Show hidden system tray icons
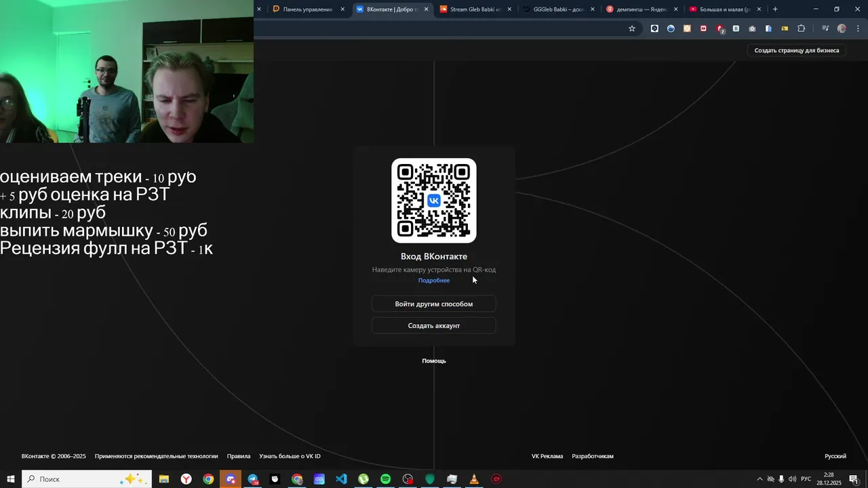The height and width of the screenshot is (488, 868). 759,479
